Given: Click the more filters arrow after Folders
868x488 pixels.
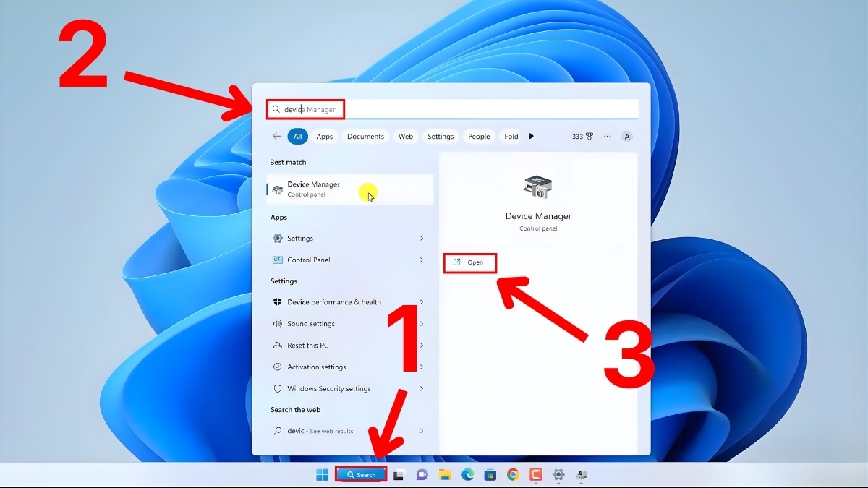Looking at the screenshot, I should [530, 136].
